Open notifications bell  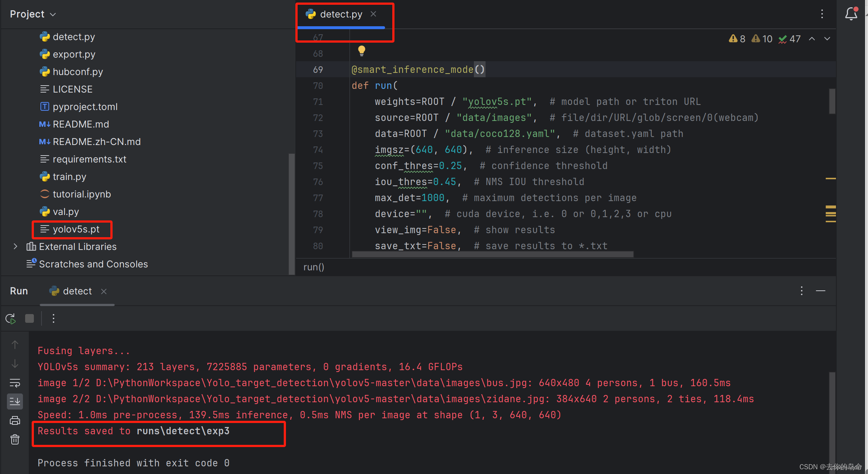(851, 14)
